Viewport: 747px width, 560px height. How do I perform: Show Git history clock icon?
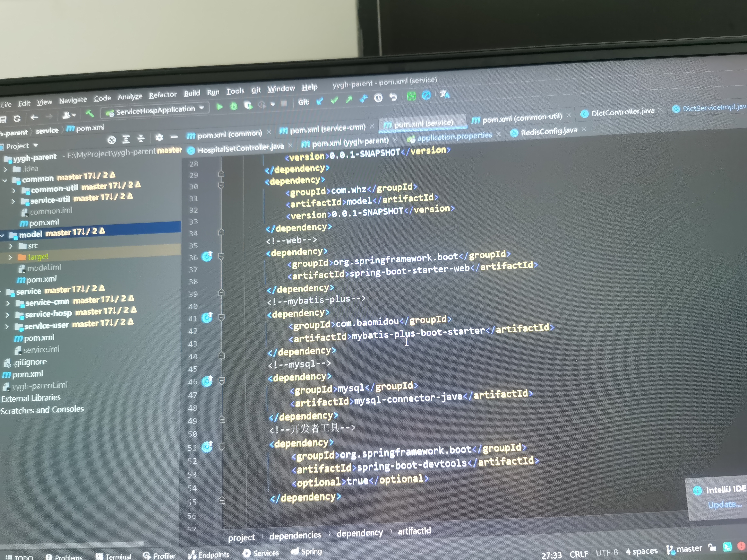(378, 98)
